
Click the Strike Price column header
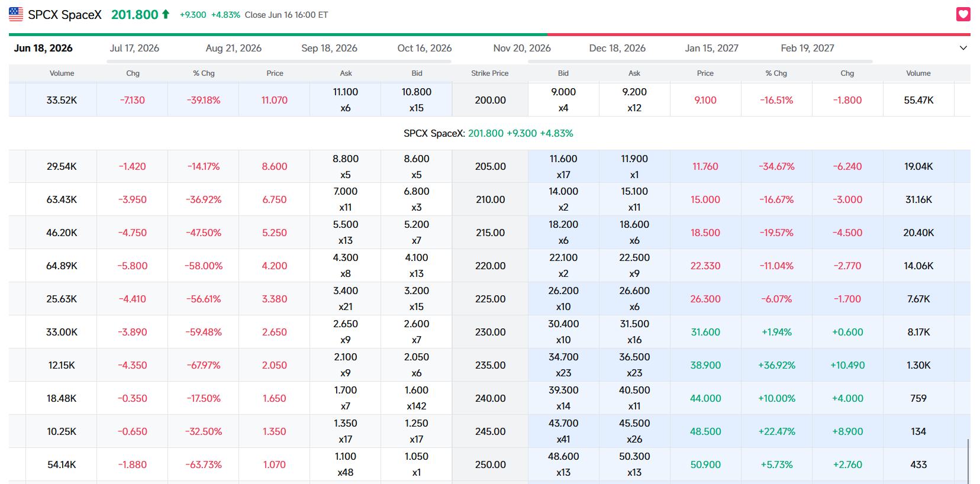(490, 73)
